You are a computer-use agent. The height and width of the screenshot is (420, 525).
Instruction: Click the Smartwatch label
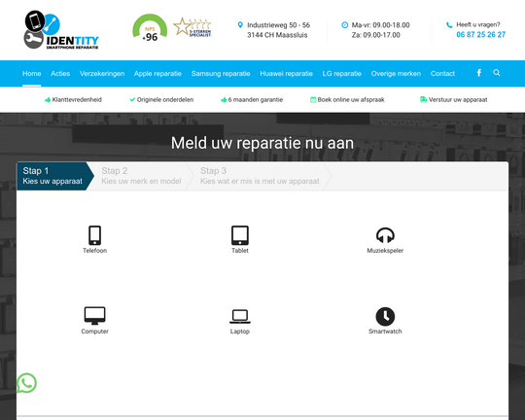click(x=385, y=332)
